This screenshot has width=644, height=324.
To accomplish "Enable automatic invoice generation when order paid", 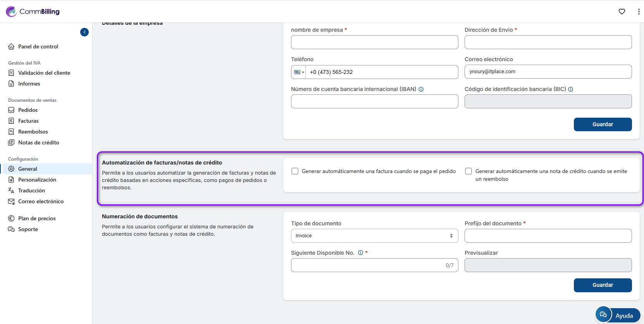I will tap(295, 171).
